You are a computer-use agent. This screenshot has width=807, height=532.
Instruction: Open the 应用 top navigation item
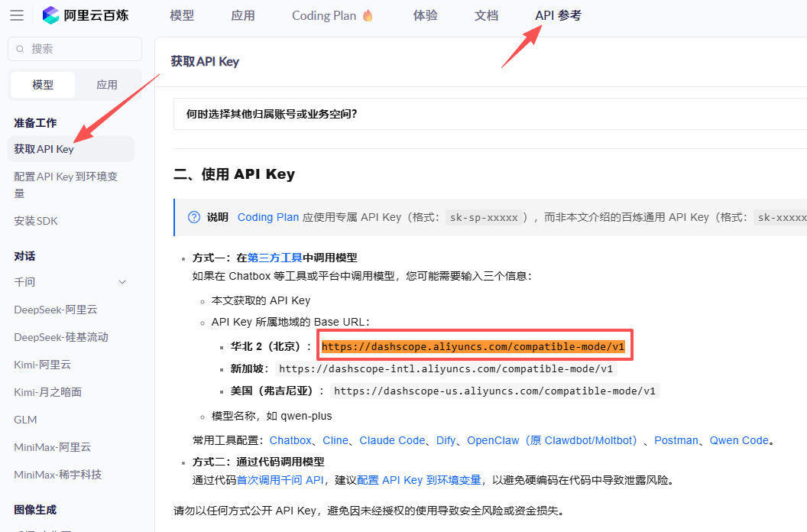(243, 15)
